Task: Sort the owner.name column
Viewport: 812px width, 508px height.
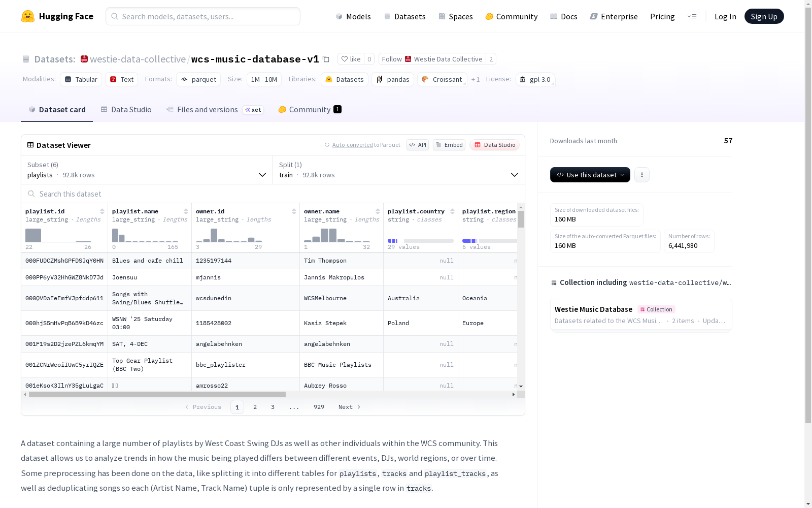Action: pyautogui.click(x=378, y=211)
